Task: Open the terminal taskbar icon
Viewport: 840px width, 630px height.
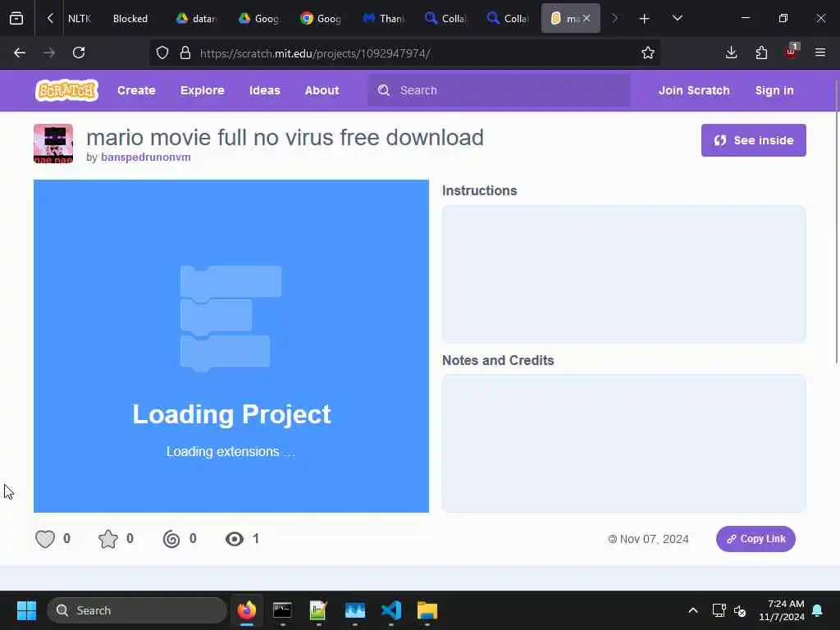Action: pyautogui.click(x=282, y=610)
